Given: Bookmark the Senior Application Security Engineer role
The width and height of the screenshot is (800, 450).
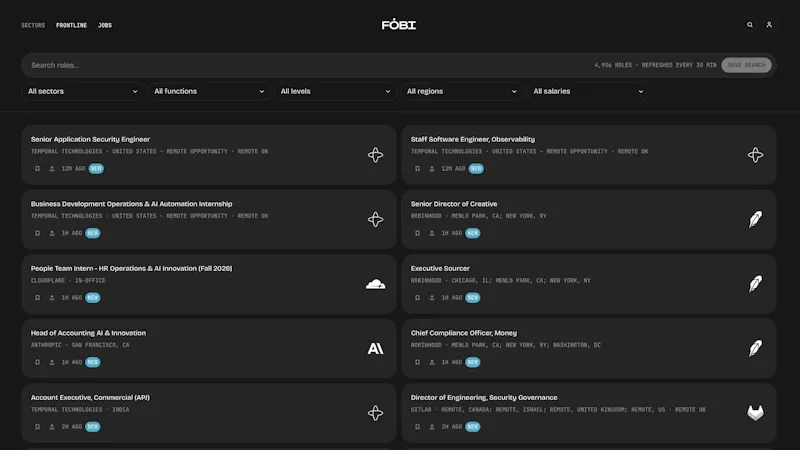Looking at the screenshot, I should click(37, 168).
